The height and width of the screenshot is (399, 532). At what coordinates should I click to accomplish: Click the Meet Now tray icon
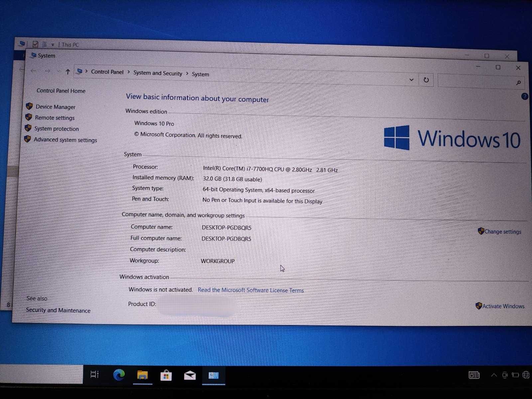505,375
